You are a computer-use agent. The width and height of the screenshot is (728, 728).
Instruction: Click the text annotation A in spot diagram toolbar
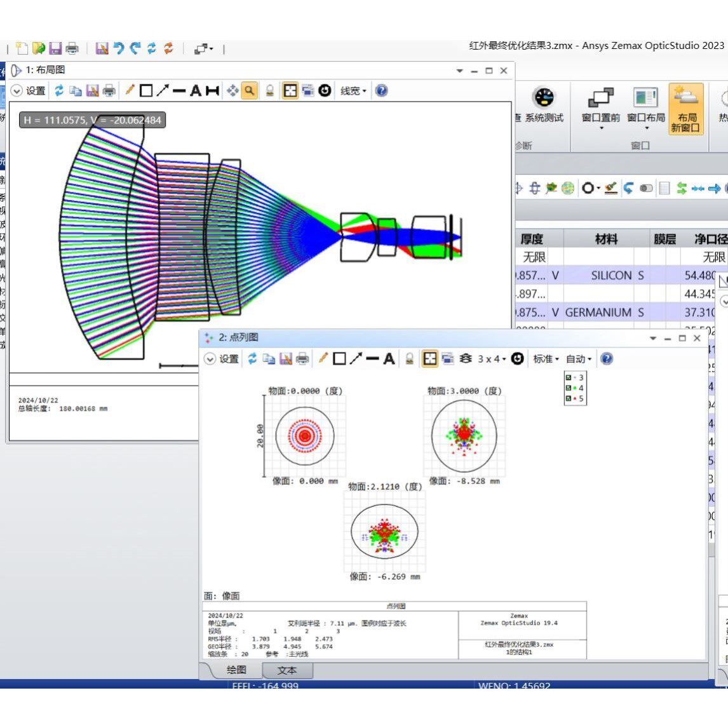click(x=389, y=358)
